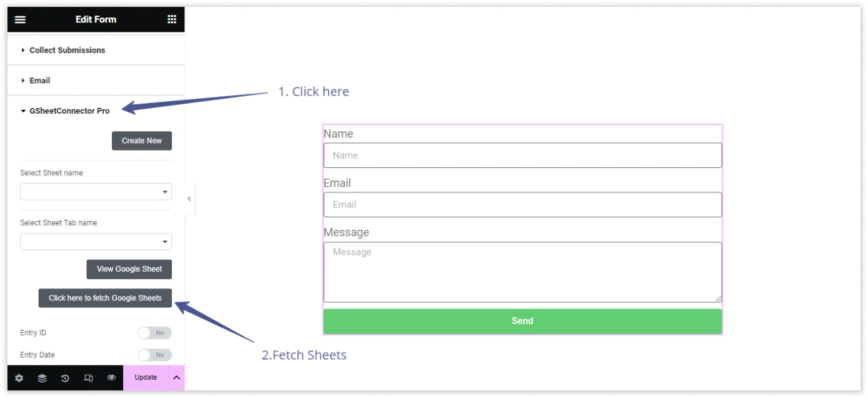Expand save options arrow beside Update
Screen dimensions: 868x399
point(176,378)
